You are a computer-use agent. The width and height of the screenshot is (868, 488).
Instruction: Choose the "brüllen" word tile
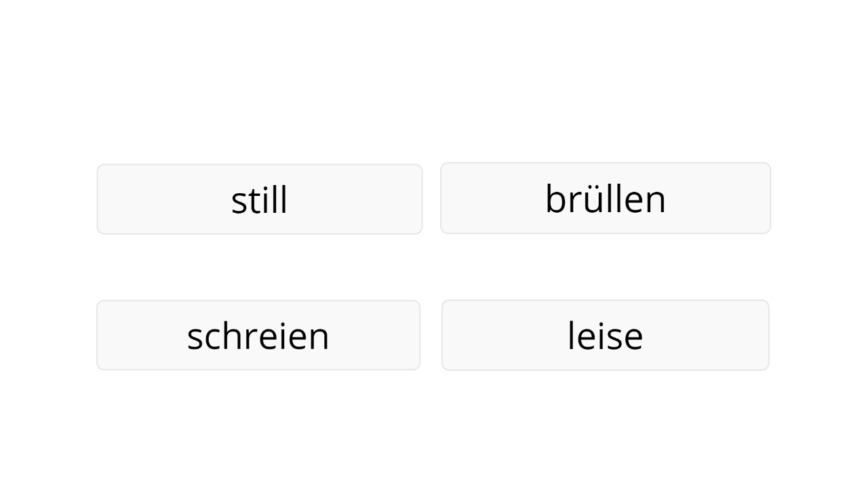(x=606, y=199)
